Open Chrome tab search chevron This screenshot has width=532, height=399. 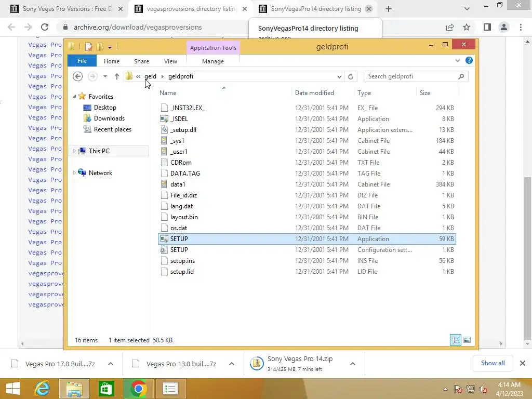coord(467,9)
